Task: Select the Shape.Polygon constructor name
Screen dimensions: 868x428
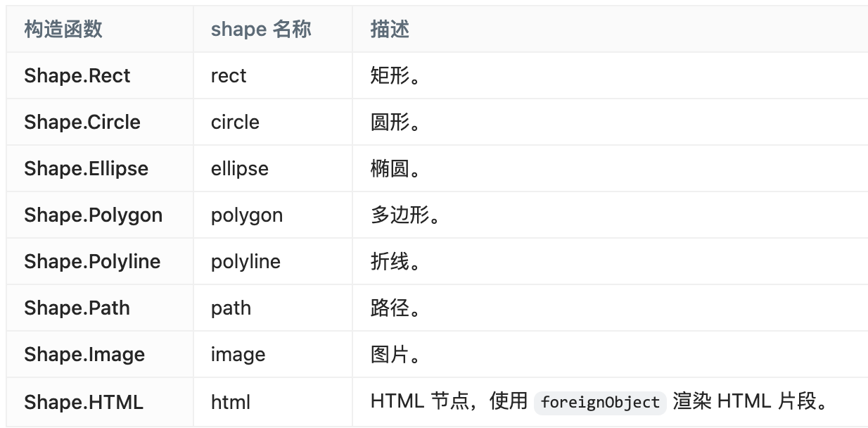Action: 93,215
